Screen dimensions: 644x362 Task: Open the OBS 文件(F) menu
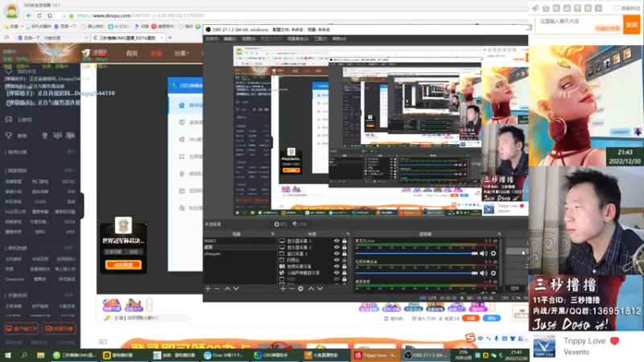coord(212,39)
